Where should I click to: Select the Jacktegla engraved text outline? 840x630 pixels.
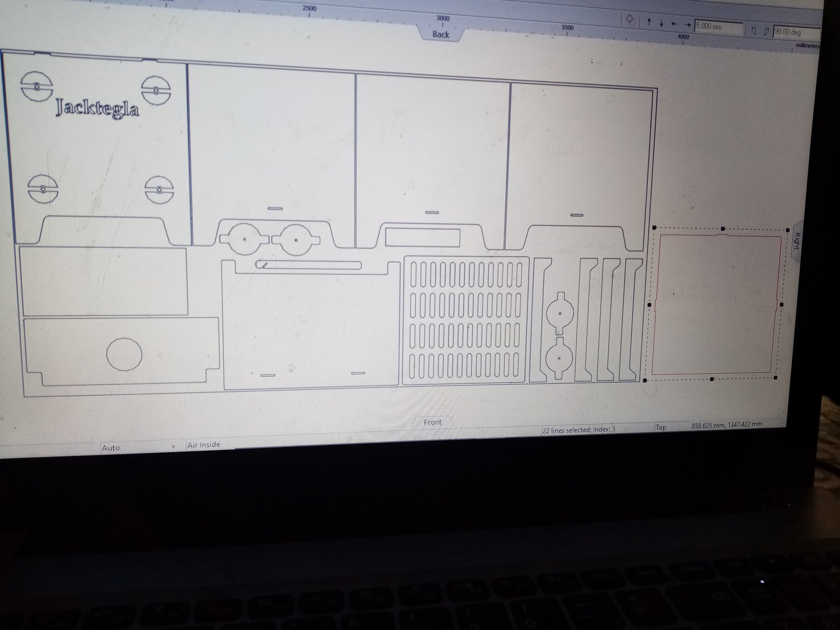[x=97, y=108]
